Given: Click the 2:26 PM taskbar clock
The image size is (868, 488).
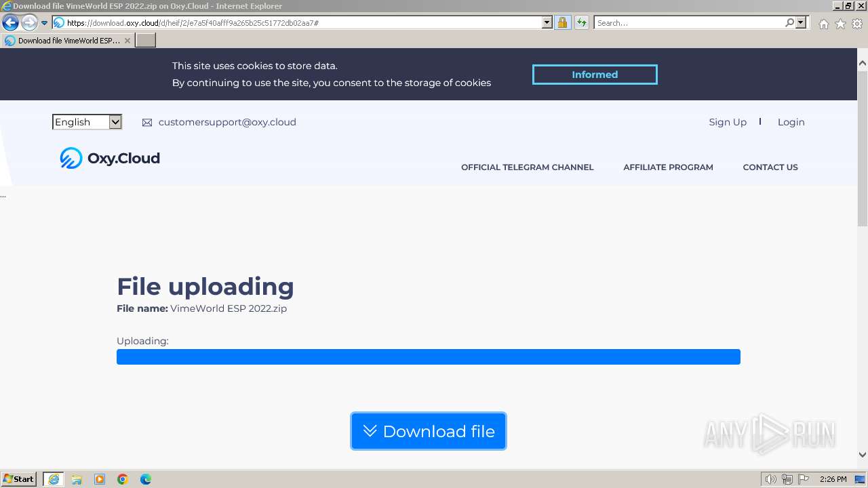Looking at the screenshot, I should [x=833, y=479].
